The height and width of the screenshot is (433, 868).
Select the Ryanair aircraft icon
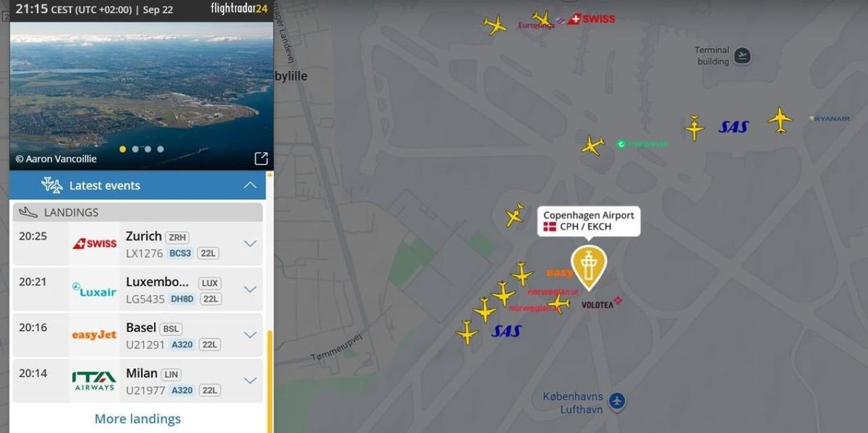(x=780, y=119)
